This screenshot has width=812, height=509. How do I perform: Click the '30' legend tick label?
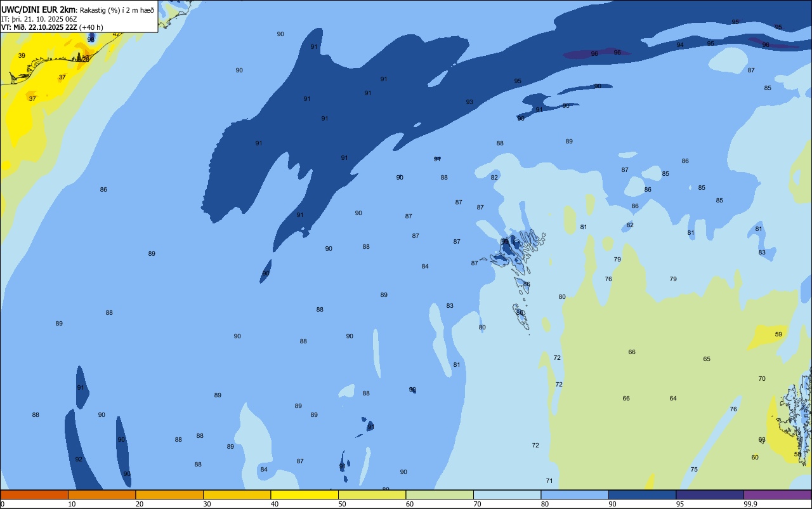pyautogui.click(x=207, y=504)
